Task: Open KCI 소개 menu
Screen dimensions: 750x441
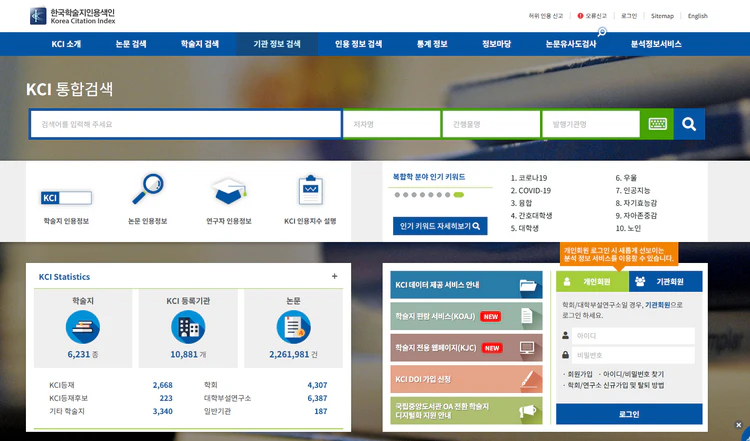Action: coord(66,44)
